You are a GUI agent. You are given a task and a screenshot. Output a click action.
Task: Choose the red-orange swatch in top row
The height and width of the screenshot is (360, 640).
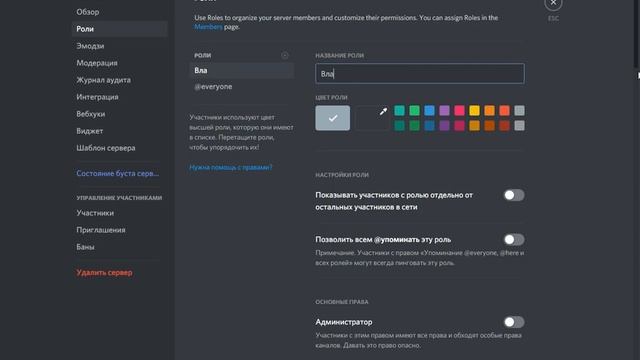[504, 110]
